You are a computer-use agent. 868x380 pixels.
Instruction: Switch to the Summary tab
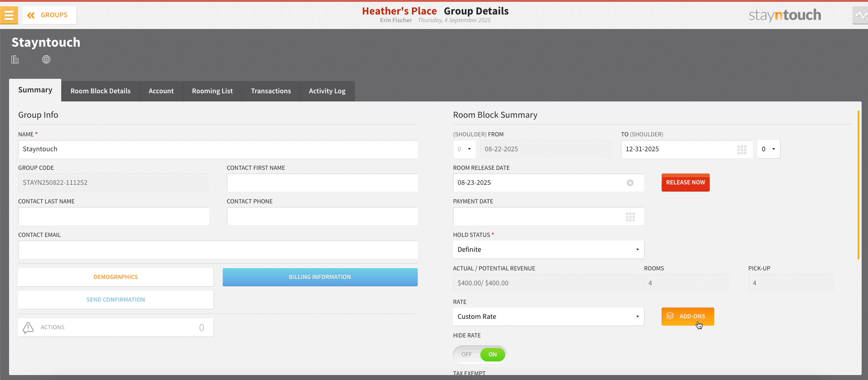tap(35, 90)
